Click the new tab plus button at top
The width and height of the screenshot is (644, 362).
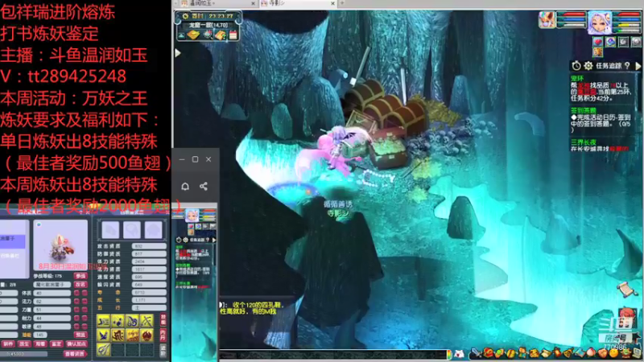pyautogui.click(x=341, y=3)
